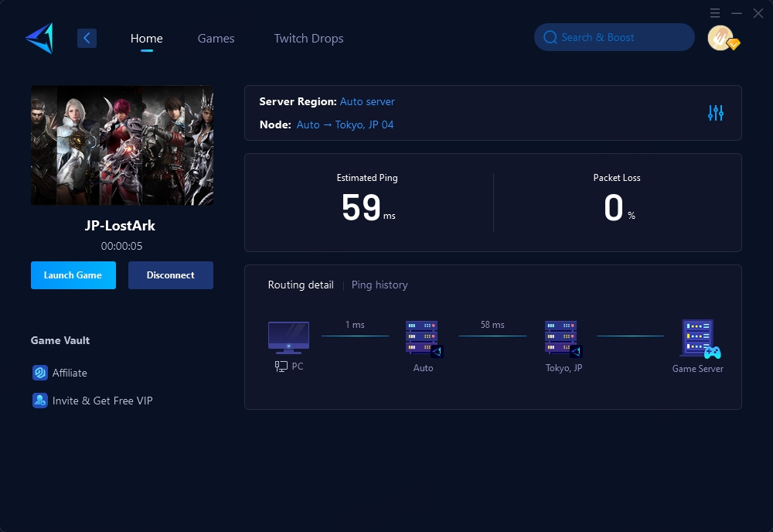
Task: Open Invite & Get Free VIP
Action: pos(103,401)
